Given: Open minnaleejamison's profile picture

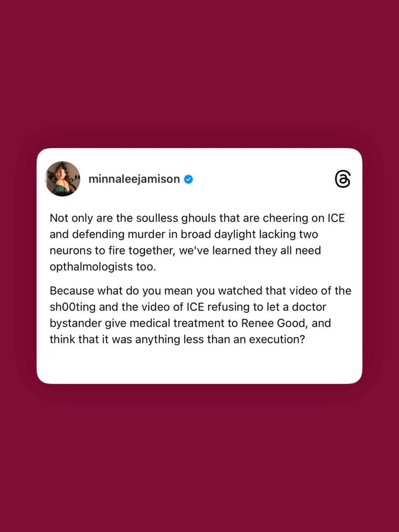Looking at the screenshot, I should pyautogui.click(x=63, y=179).
